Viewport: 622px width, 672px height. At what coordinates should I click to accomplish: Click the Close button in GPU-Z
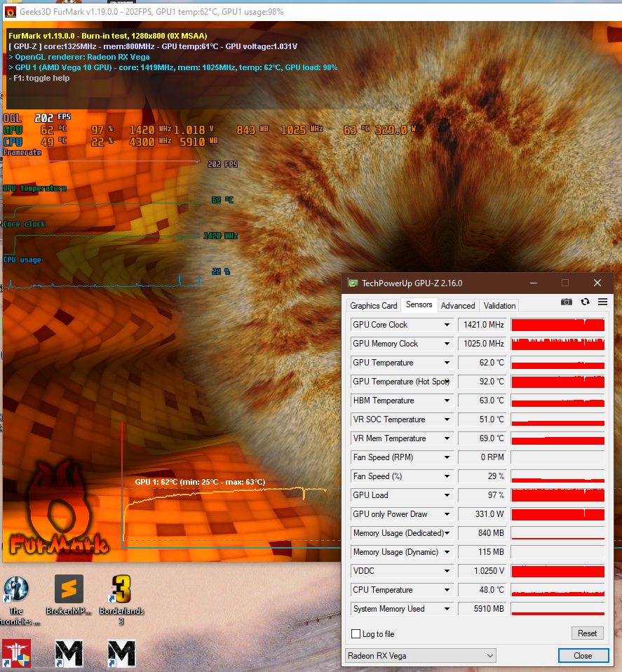pyautogui.click(x=583, y=656)
